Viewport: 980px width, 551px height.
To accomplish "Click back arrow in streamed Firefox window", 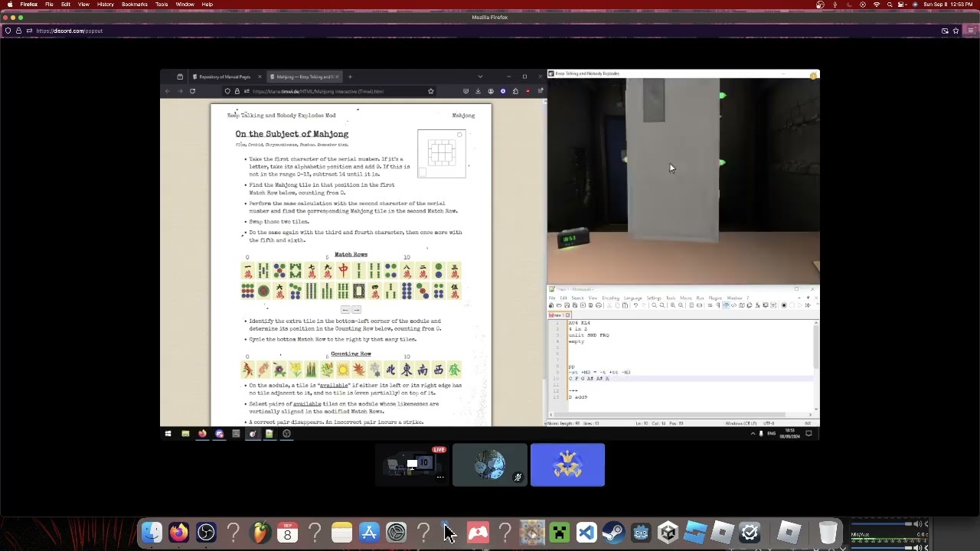I will [168, 91].
